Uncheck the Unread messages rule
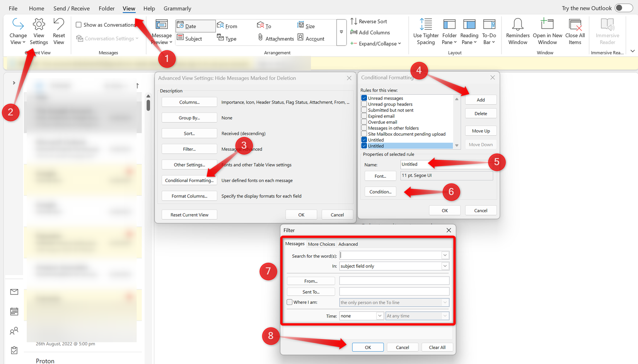638x364 pixels. coord(364,98)
